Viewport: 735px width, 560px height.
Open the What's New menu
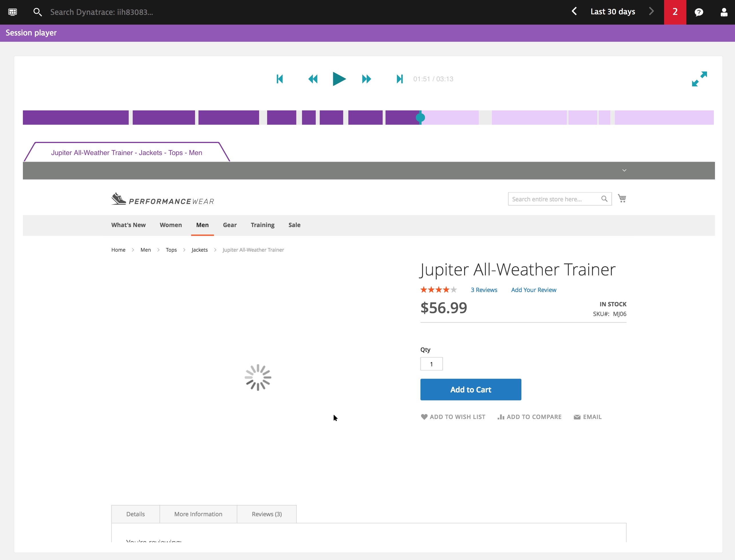pyautogui.click(x=128, y=225)
